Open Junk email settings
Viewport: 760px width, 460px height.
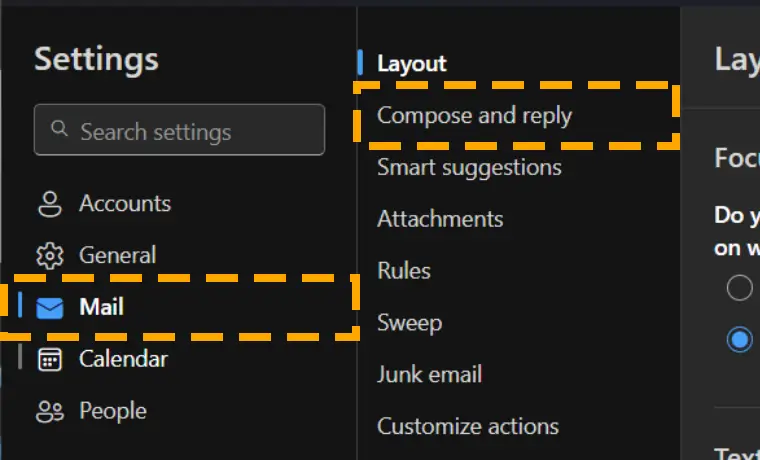(429, 375)
